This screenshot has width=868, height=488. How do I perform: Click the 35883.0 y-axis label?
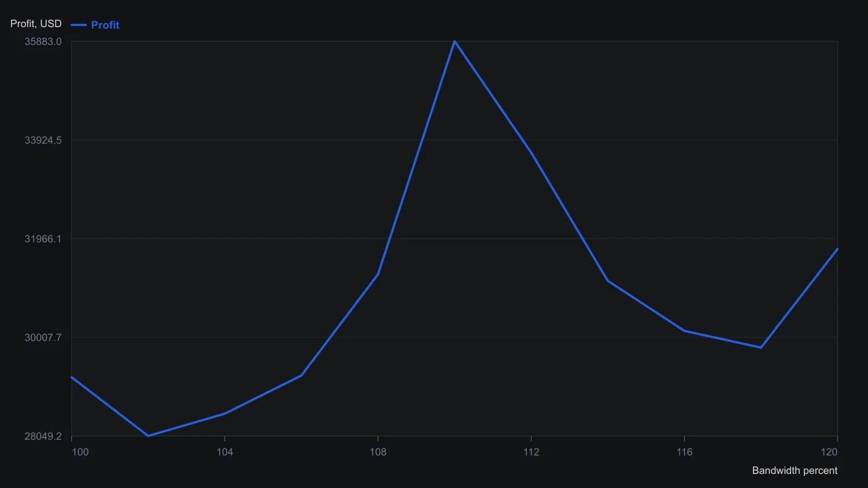pos(43,42)
